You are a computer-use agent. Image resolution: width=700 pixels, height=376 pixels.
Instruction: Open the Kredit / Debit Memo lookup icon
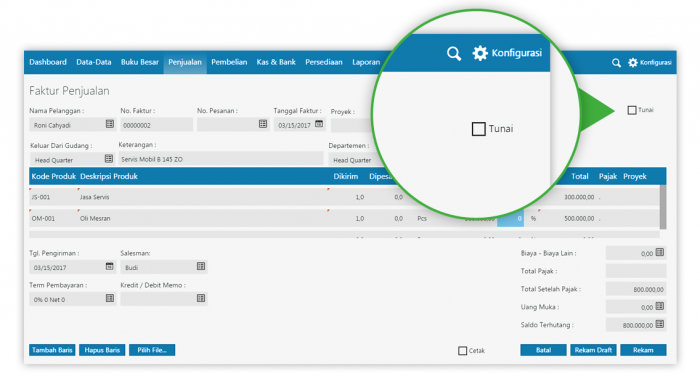point(201,298)
